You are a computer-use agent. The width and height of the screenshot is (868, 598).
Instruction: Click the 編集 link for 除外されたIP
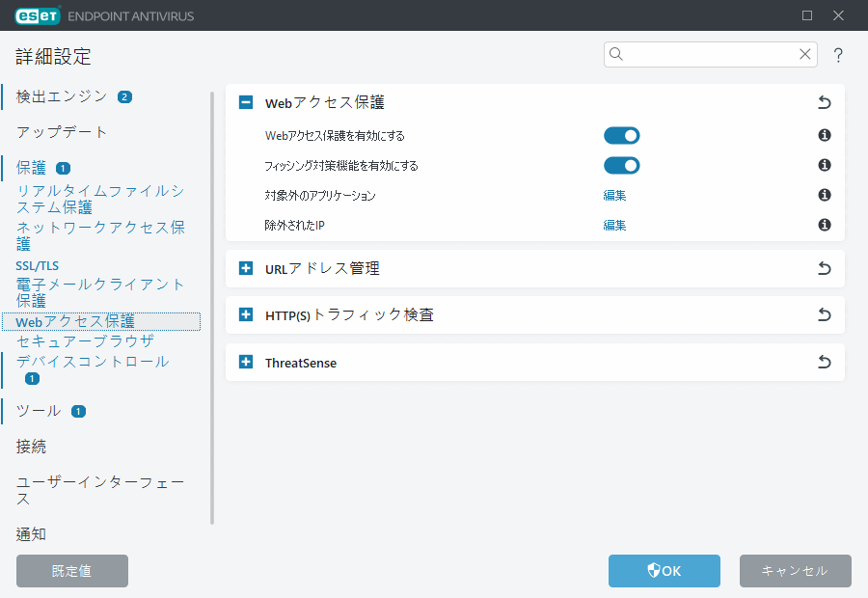pos(614,224)
